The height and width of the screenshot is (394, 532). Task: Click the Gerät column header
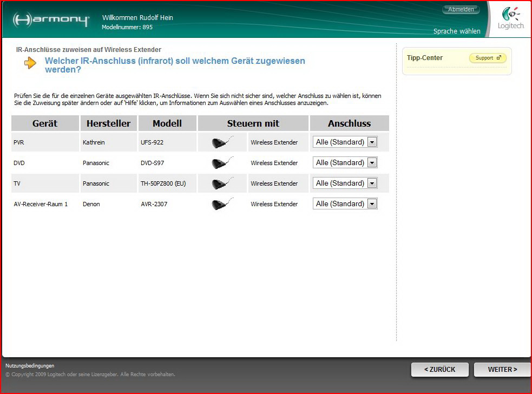pos(45,123)
